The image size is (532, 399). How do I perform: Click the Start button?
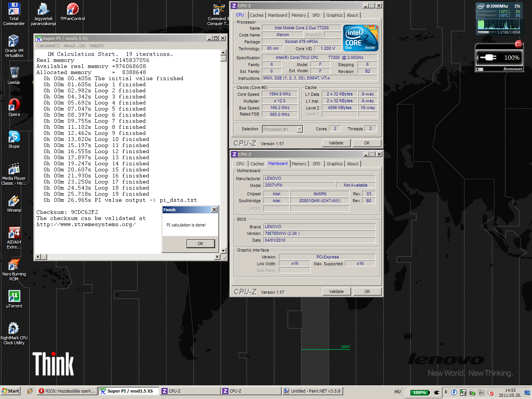tap(10, 391)
